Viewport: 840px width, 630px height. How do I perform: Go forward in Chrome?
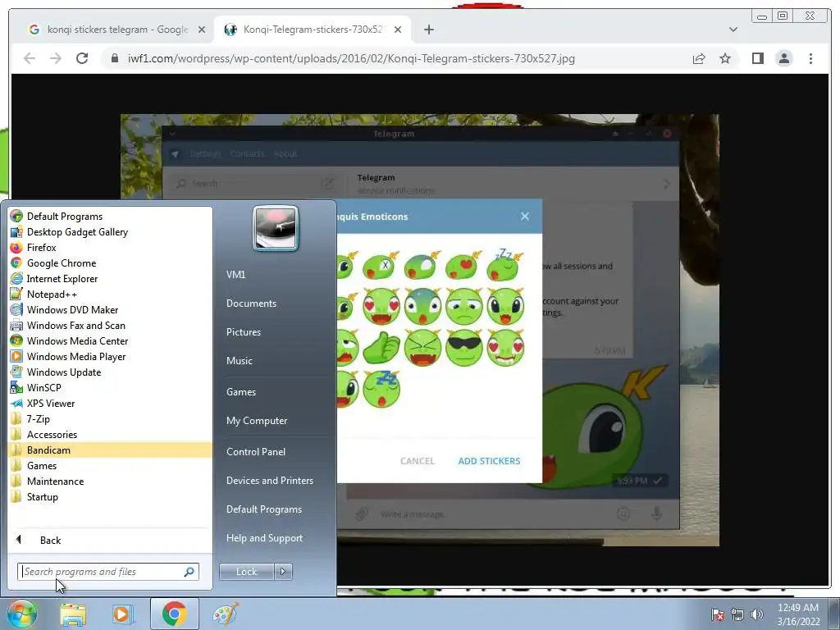(56, 58)
